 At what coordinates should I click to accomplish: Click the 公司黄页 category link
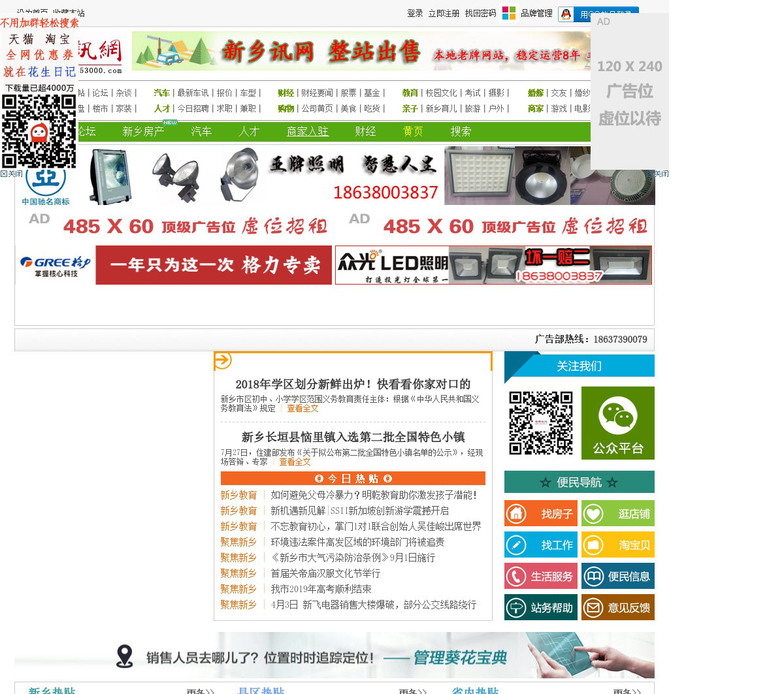317,108
